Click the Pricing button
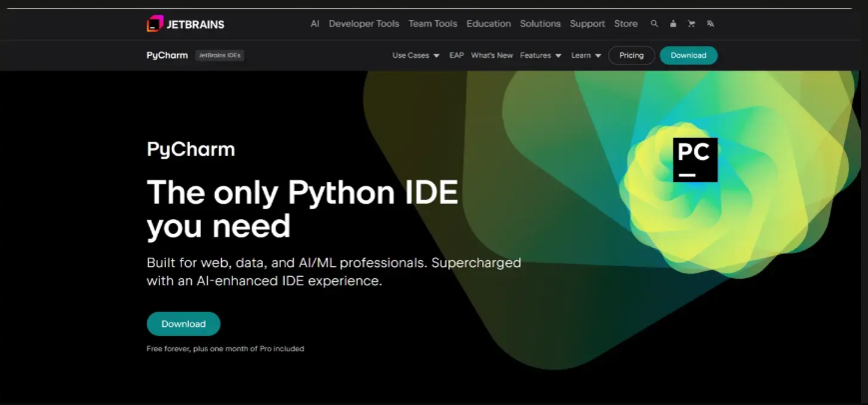The height and width of the screenshot is (405, 868). [x=631, y=56]
